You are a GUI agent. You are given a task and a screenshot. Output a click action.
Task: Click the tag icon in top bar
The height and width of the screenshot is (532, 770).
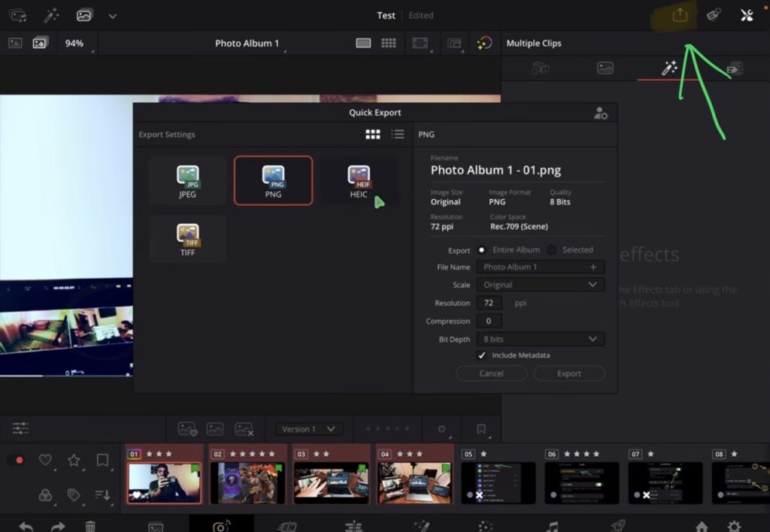pyautogui.click(x=714, y=15)
